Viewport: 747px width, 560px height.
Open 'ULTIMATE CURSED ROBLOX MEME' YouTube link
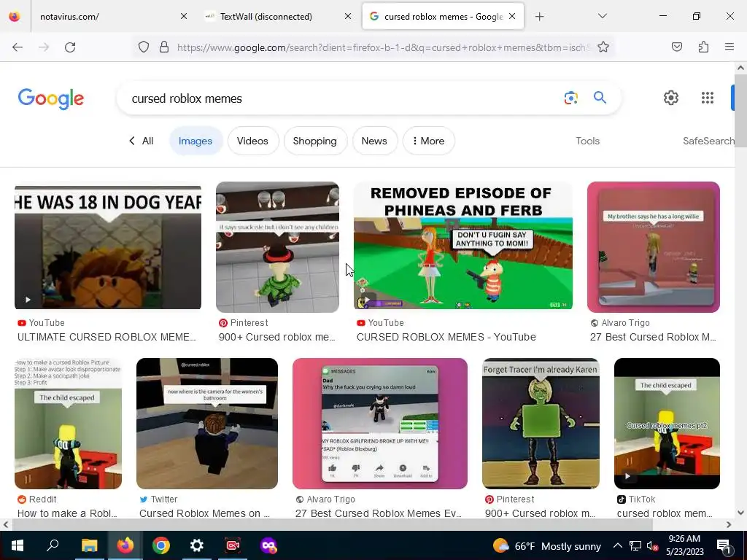107,337
